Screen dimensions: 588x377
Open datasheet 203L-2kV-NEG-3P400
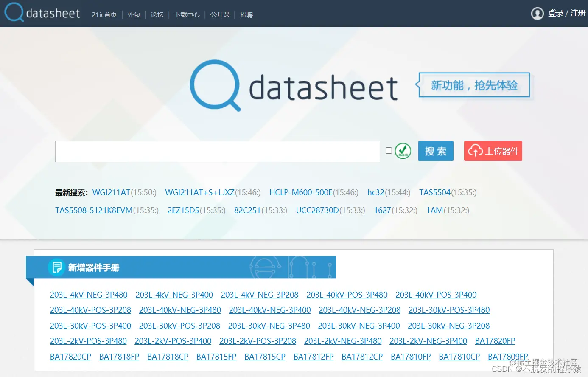pos(428,341)
